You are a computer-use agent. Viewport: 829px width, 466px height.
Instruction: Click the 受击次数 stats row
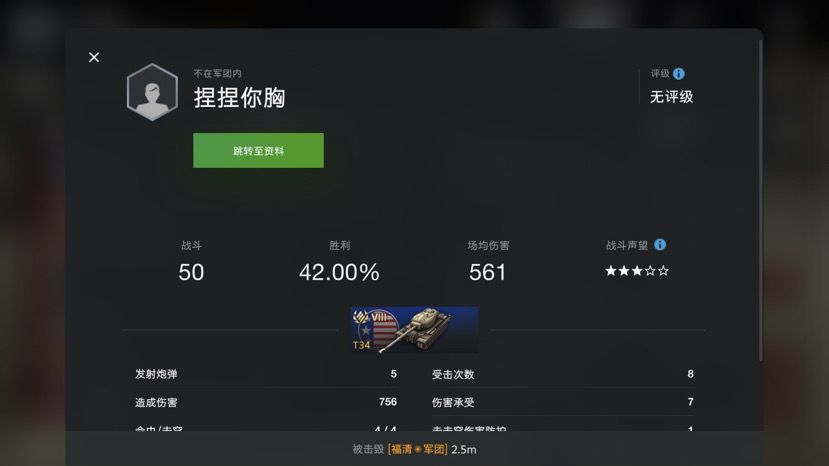[x=563, y=374]
